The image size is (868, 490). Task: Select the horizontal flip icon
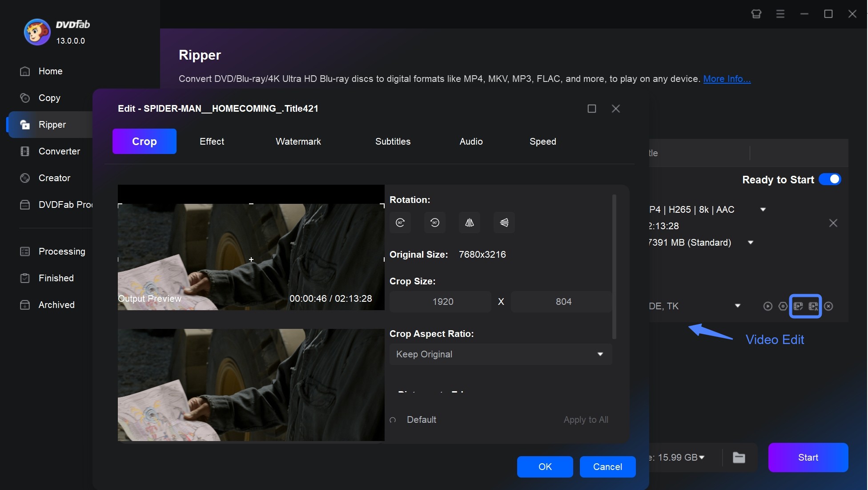tap(469, 222)
